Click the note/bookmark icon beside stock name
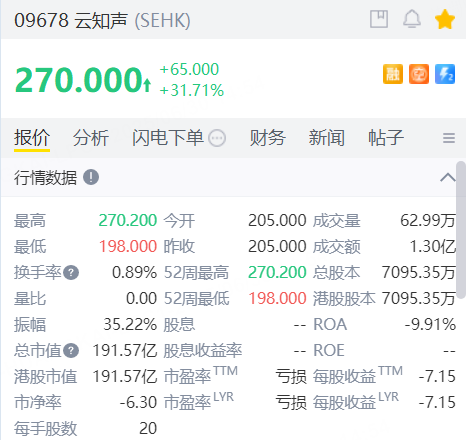This screenshot has height=440, width=466. pos(379,19)
